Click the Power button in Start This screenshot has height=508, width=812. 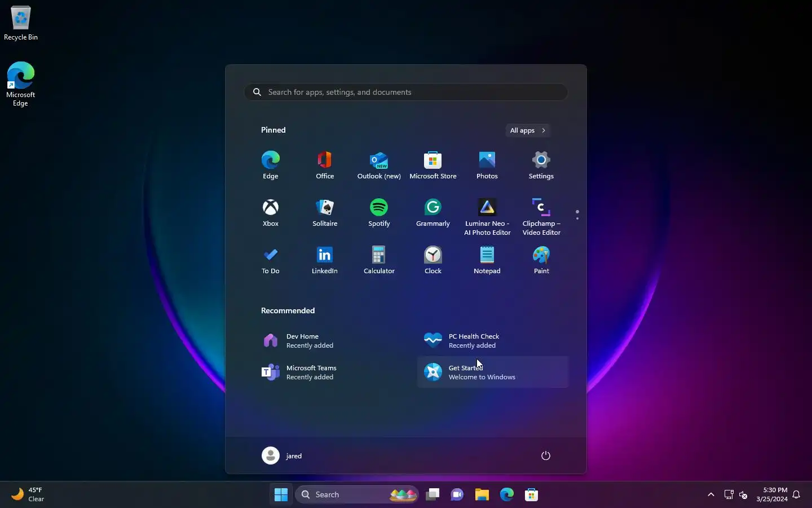[x=546, y=456]
